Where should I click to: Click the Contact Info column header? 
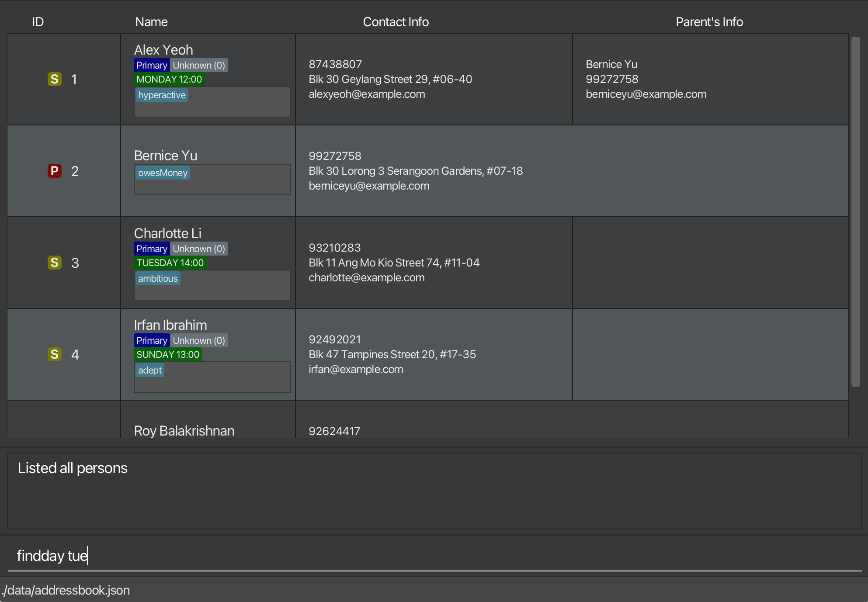coord(396,22)
